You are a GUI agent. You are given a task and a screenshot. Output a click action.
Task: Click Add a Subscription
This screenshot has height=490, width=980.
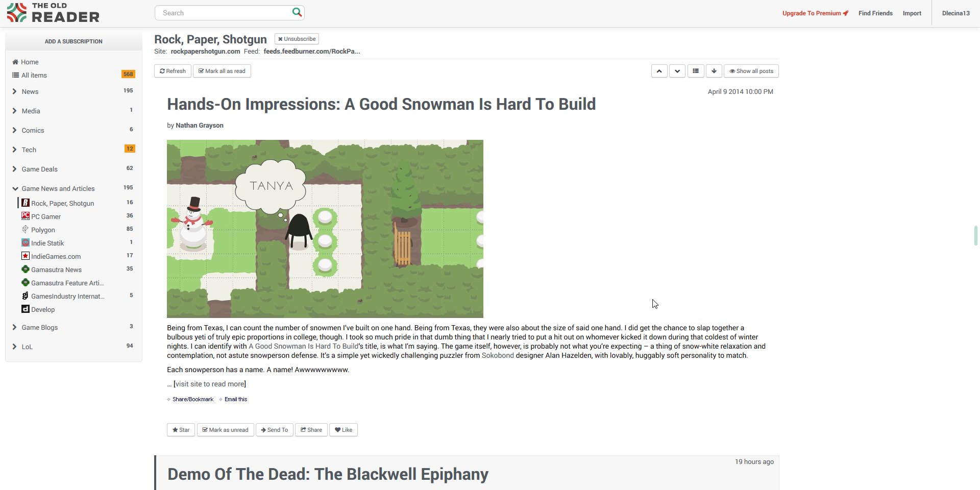click(73, 41)
